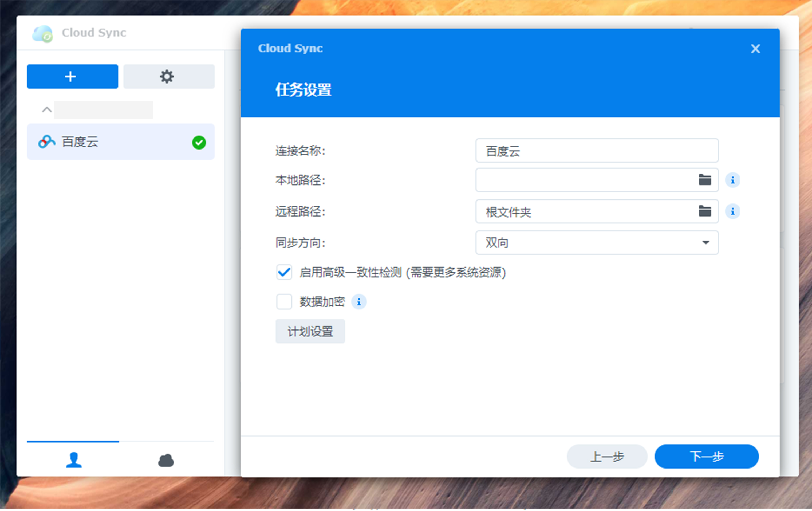Click the 连接名称 input showing 百度云
Viewport: 812px width, 511px height.
pos(597,151)
